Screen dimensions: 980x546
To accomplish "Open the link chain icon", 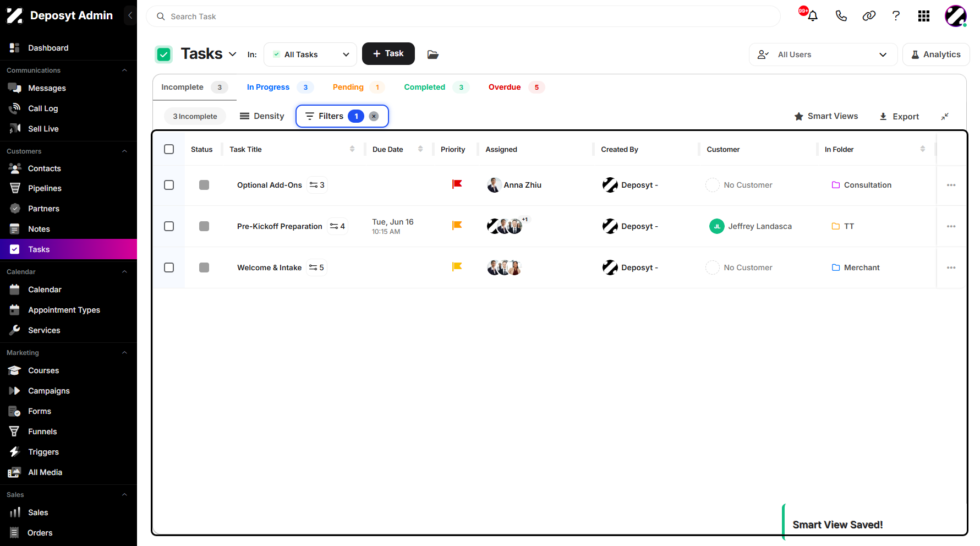I will [x=869, y=16].
